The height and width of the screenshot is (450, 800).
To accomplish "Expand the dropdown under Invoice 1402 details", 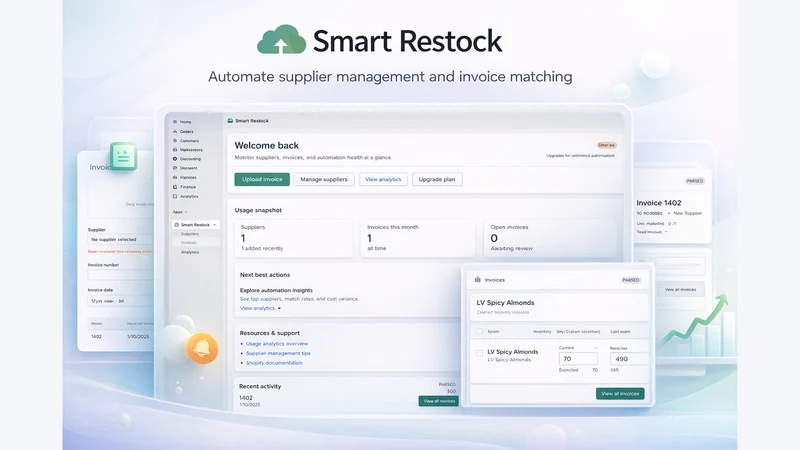I will click(666, 232).
